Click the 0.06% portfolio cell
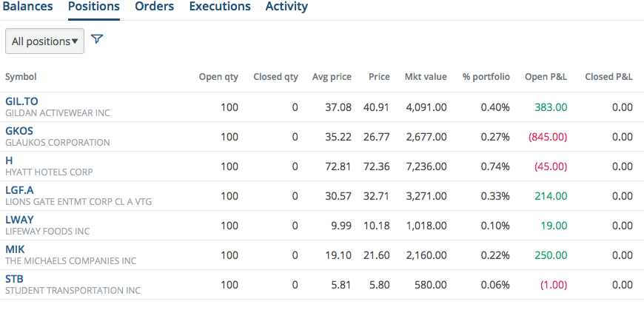Screen dimensions: 644x310 click(x=495, y=285)
